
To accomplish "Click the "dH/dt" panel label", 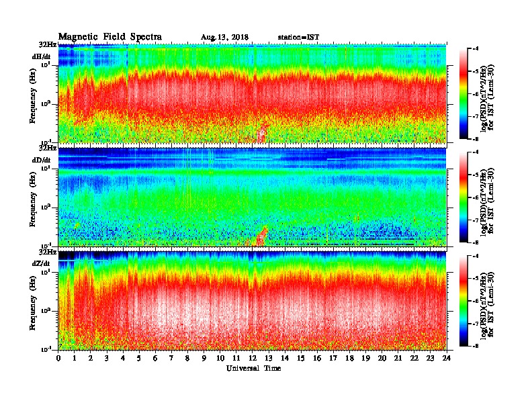I will pos(41,57).
